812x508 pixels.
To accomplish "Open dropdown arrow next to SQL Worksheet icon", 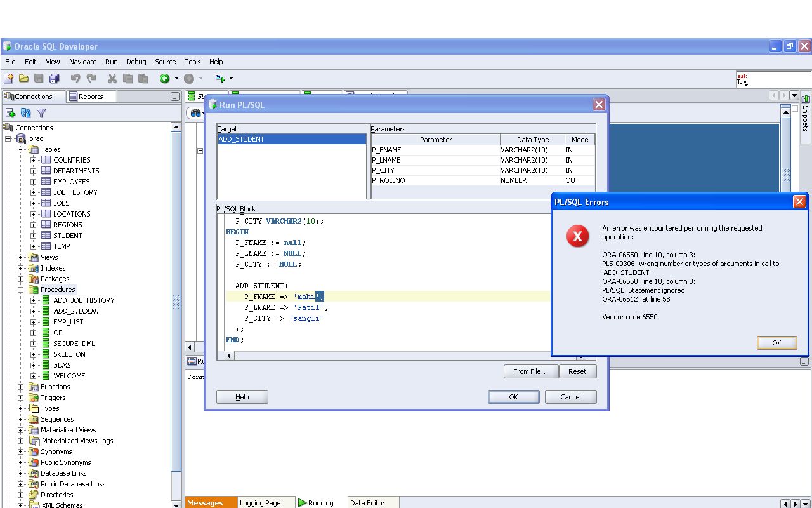I will [x=231, y=79].
